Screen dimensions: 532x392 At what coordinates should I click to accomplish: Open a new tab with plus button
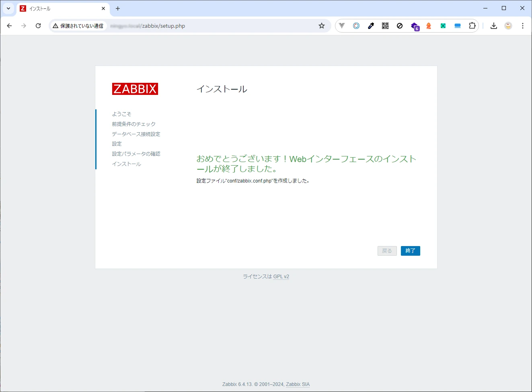point(118,8)
